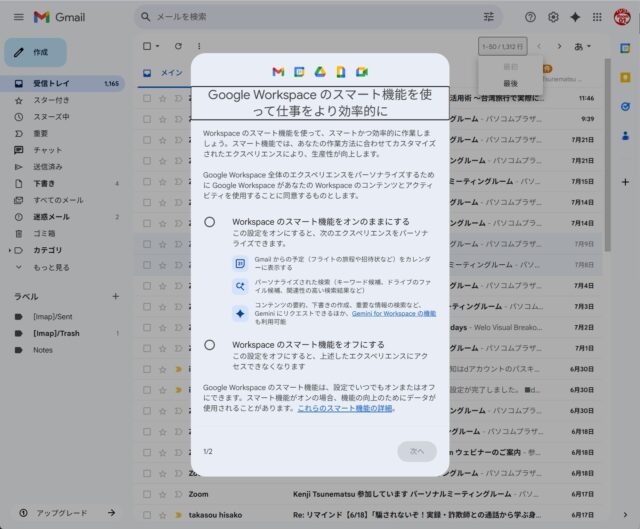This screenshot has width=640, height=529.
Task: Click アップグレード in sidebar
Action: click(x=62, y=513)
